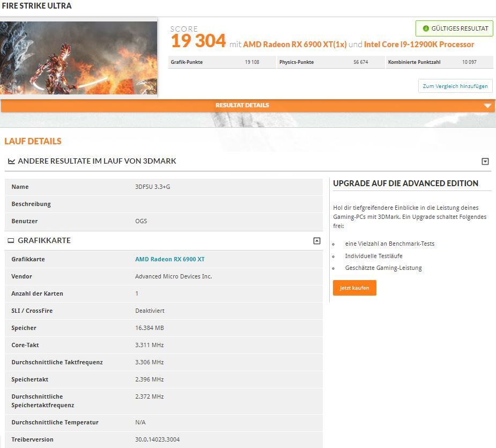Click the Lauf Details heading
Screen dimensions: 496x448
click(x=33, y=141)
